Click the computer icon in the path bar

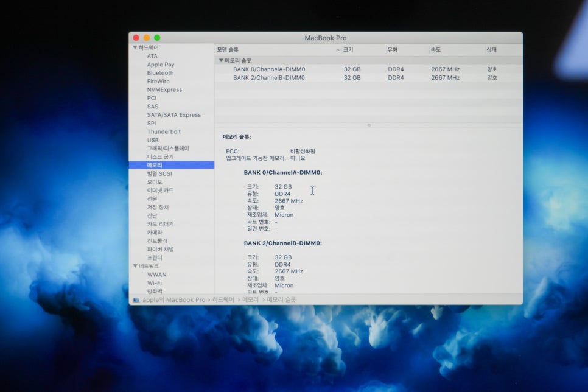click(136, 300)
